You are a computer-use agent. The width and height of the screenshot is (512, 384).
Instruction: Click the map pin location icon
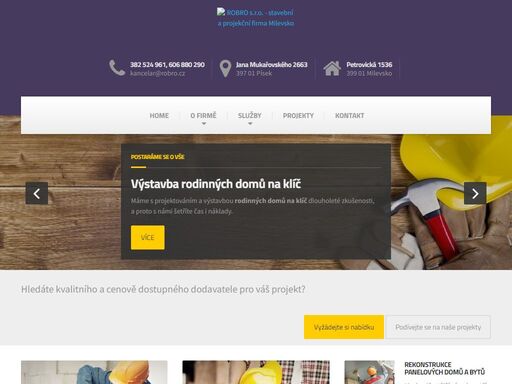pos(225,68)
